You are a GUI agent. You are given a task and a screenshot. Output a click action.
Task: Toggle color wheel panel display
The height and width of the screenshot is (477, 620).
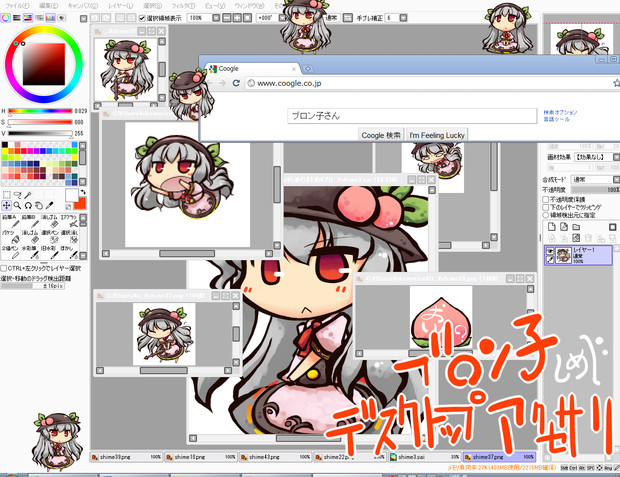pos(6,18)
